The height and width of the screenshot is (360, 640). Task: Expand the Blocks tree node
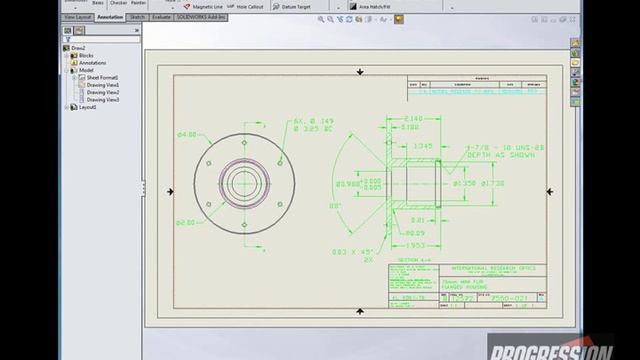67,55
